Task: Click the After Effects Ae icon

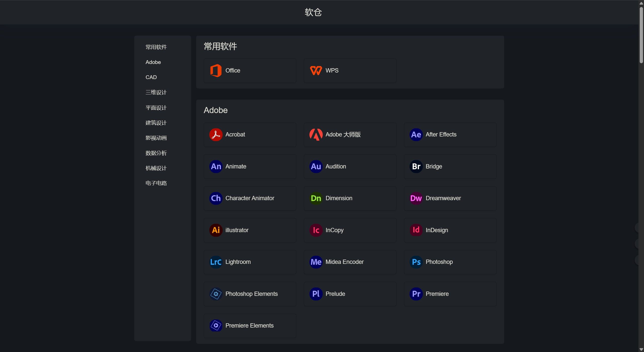Action: tap(416, 134)
